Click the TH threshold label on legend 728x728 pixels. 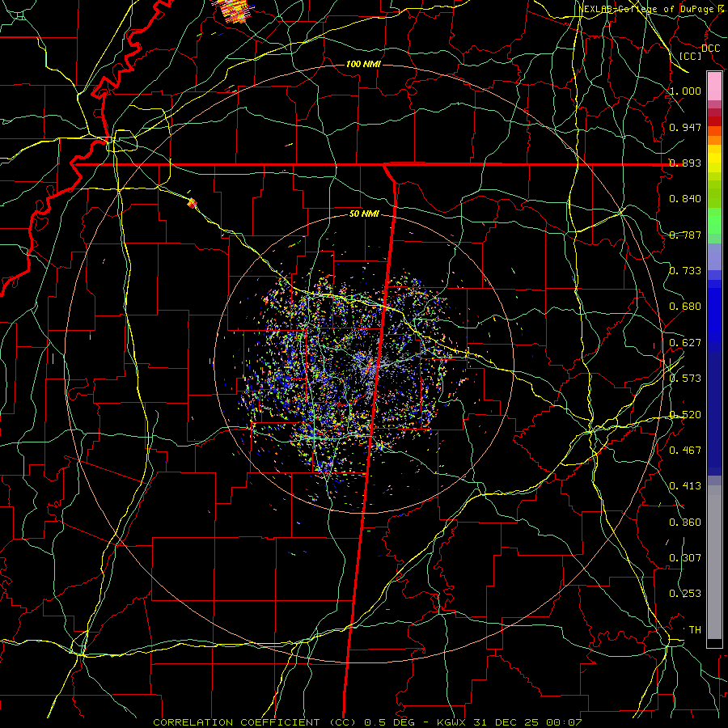tap(695, 630)
